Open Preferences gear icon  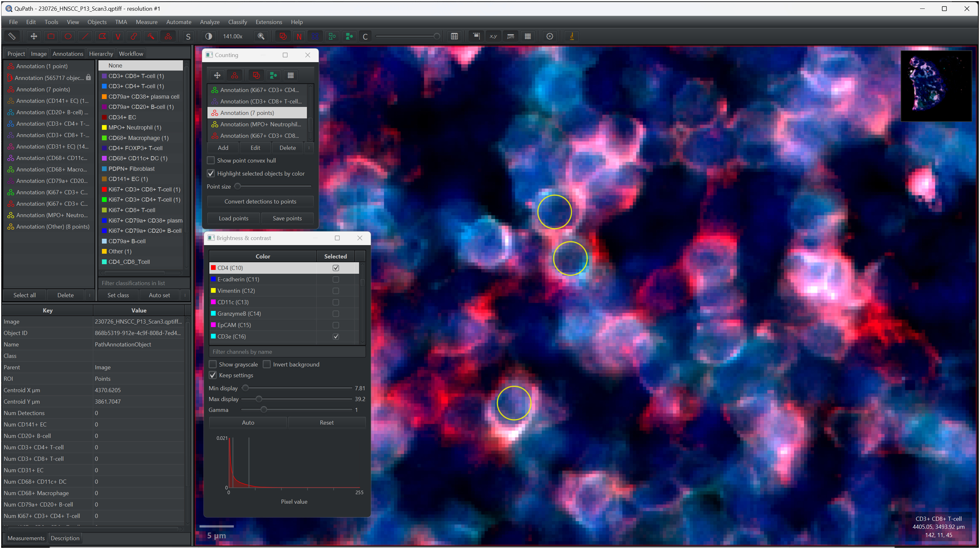click(x=550, y=37)
